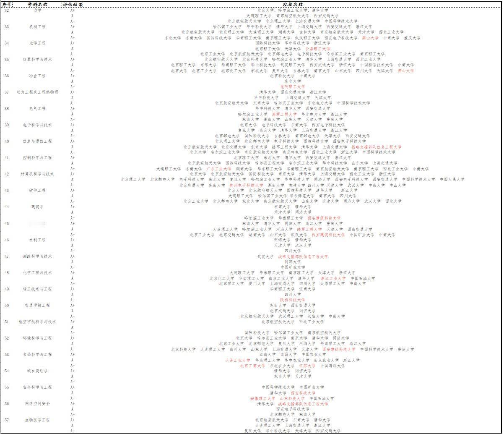Click the subject cell '力学'
The width and height of the screenshot is (504, 434).
coord(37,10)
